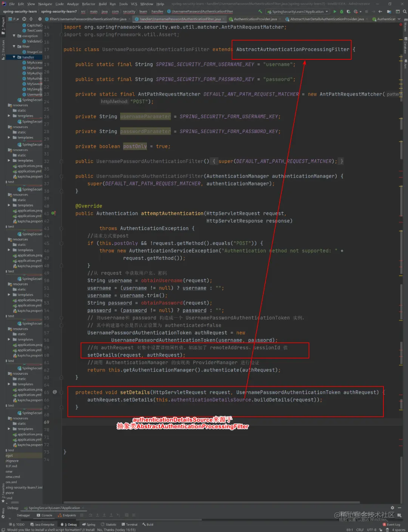Open Project panel settings gear
The width and height of the screenshot is (408, 532).
(x=40, y=19)
